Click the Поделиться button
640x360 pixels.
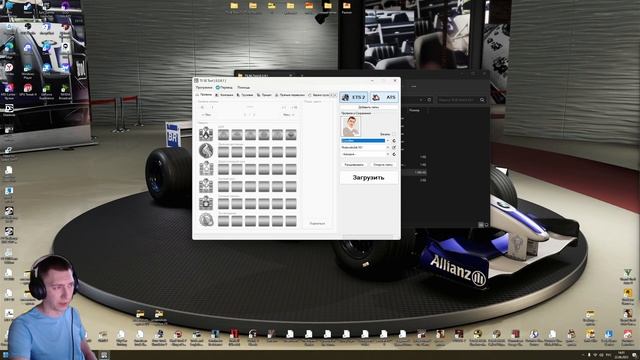pyautogui.click(x=317, y=224)
